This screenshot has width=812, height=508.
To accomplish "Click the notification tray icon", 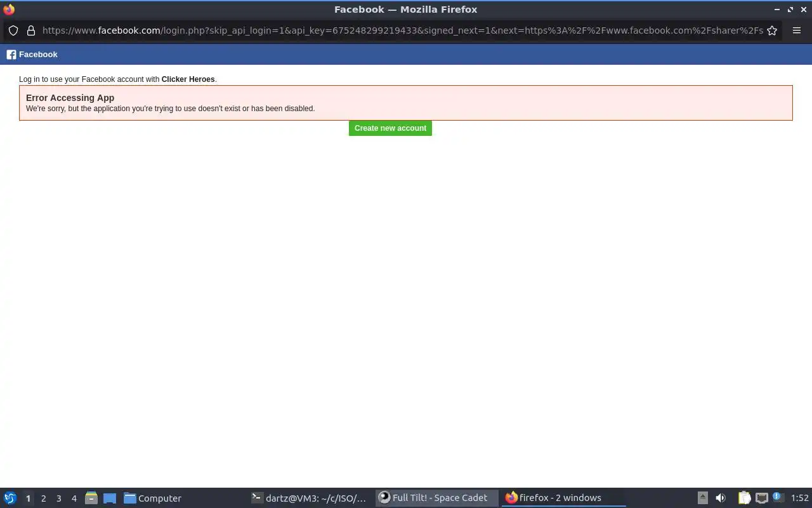I will 778,497.
